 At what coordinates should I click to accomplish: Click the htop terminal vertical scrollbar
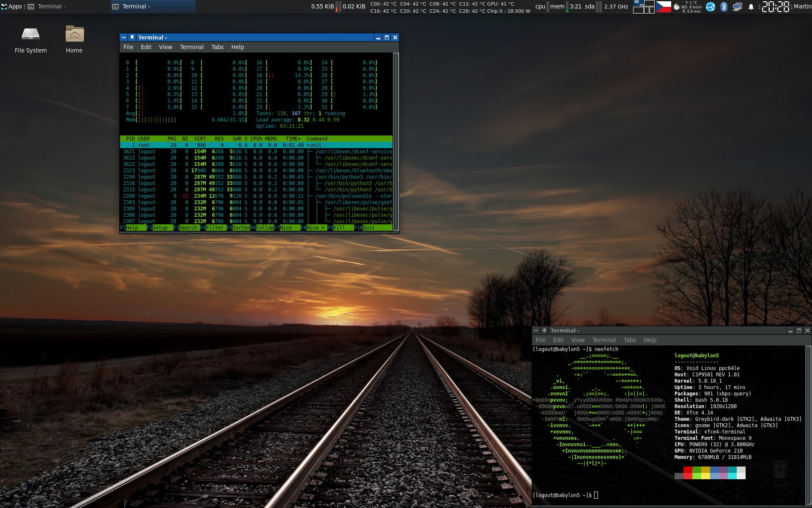click(396, 142)
